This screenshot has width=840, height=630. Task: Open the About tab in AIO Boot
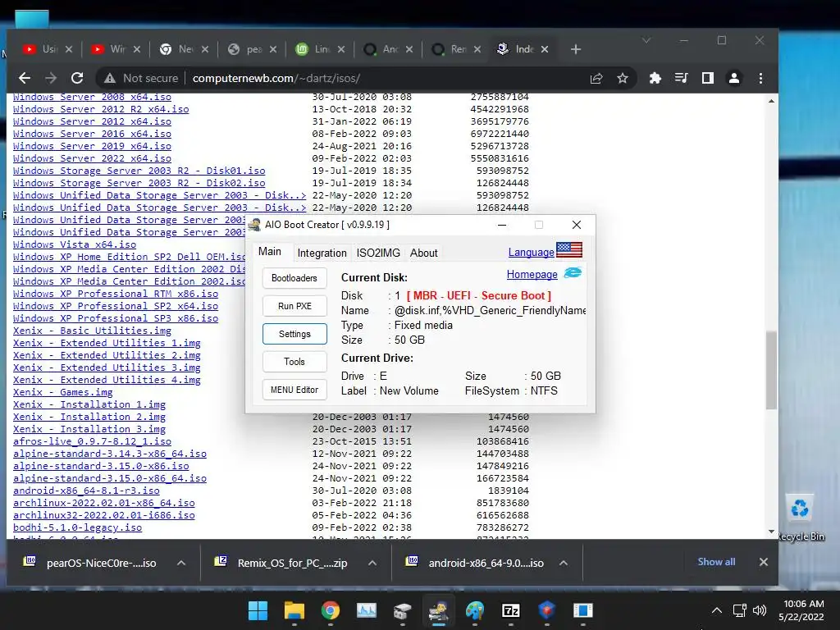pos(424,253)
